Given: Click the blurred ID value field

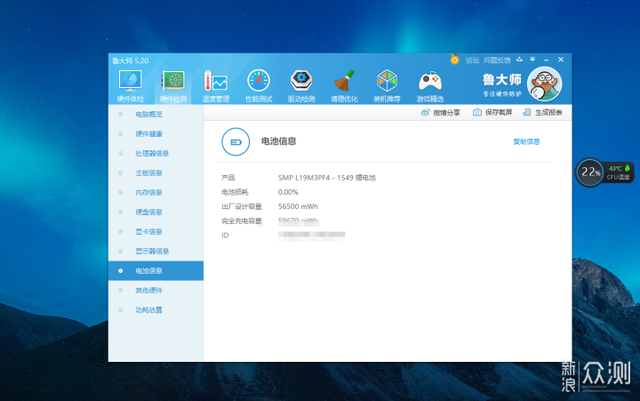Looking at the screenshot, I should pyautogui.click(x=311, y=235).
